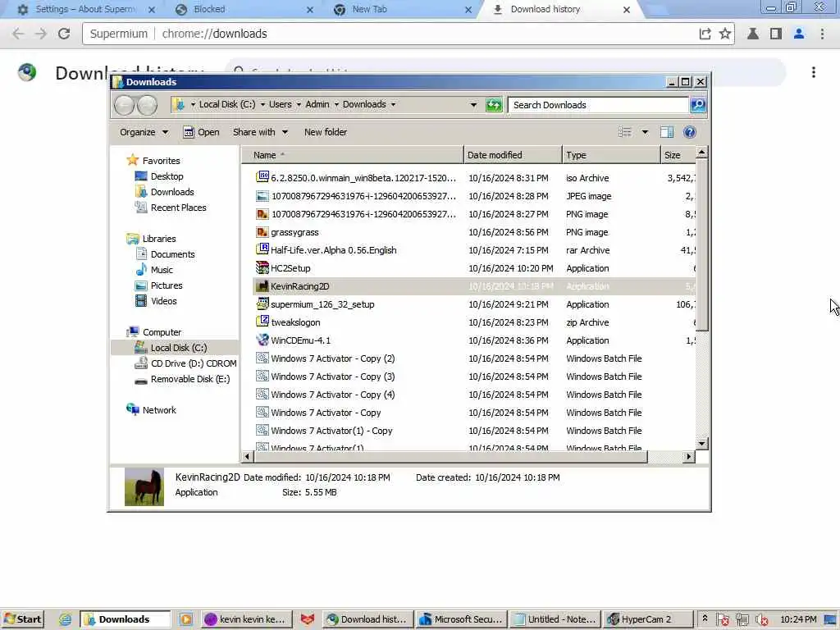Viewport: 840px width, 630px height.
Task: Select Desktop in Favorites
Action: coord(160,176)
